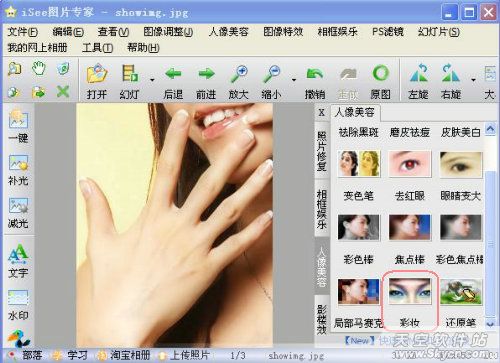The height and width of the screenshot is (363, 500).
Task: Click the 放大 zoom-in magnifier icon
Action: (x=239, y=73)
